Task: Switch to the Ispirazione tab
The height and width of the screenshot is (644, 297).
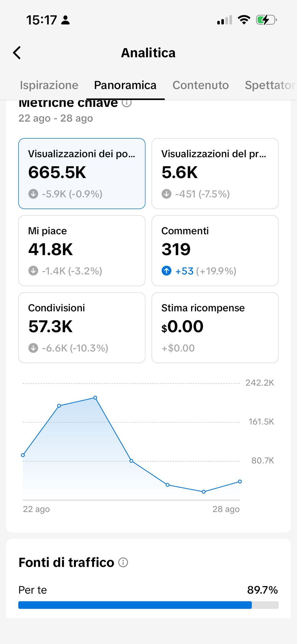Action: [49, 85]
